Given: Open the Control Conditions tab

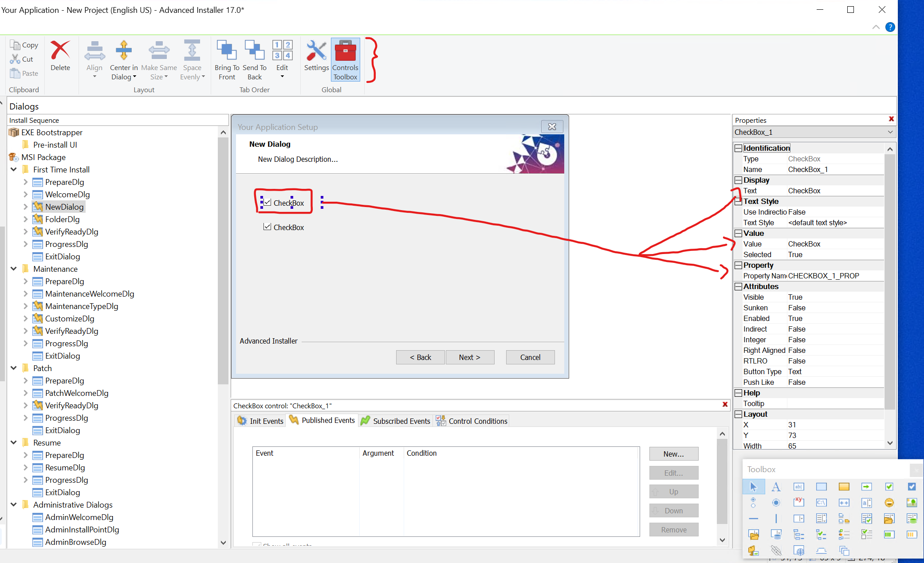Looking at the screenshot, I should pos(472,421).
